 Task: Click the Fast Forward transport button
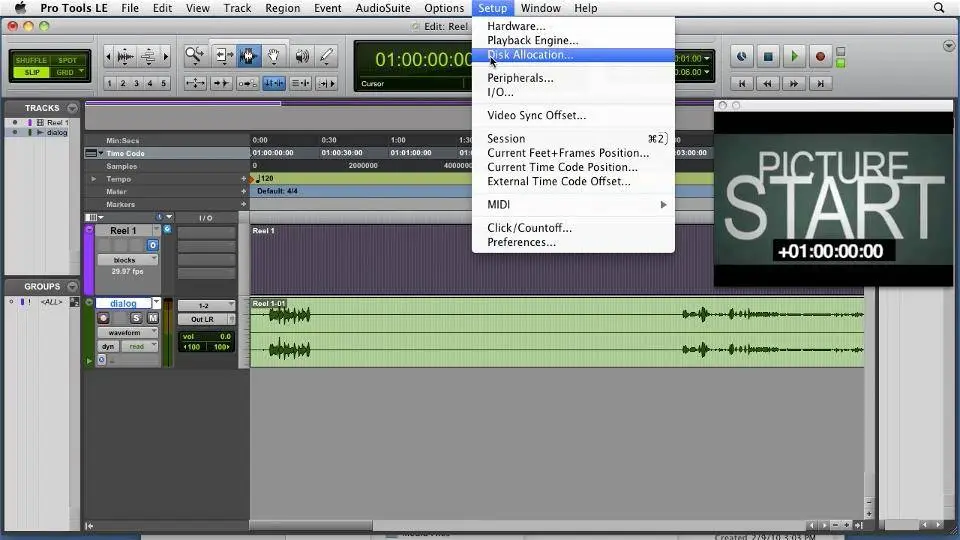pos(794,83)
